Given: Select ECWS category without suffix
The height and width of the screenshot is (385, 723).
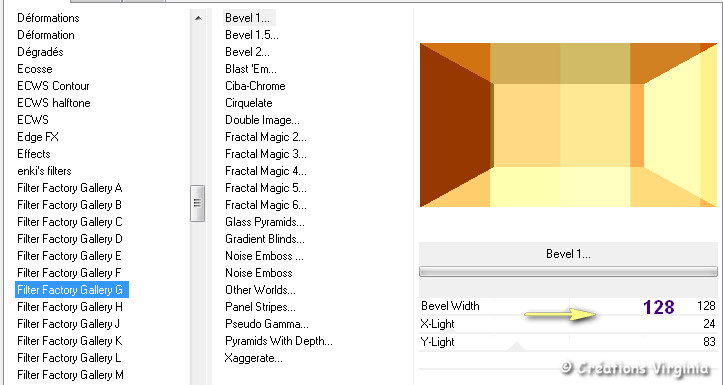Looking at the screenshot, I should (x=32, y=120).
